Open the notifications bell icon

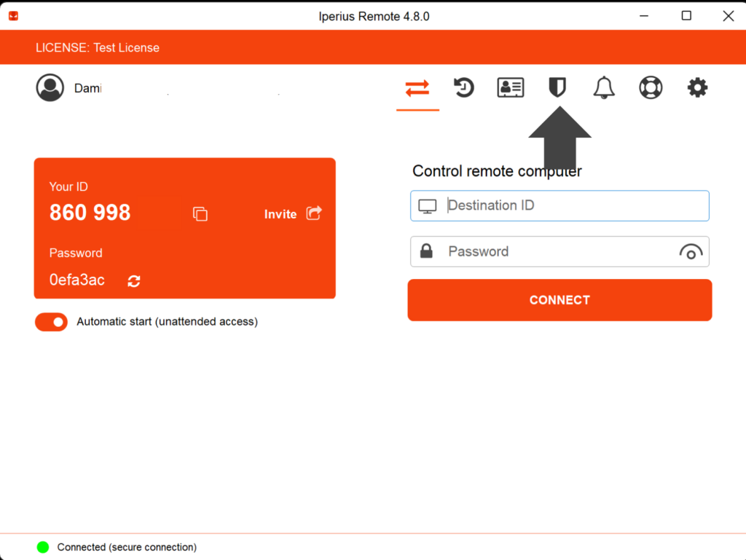pyautogui.click(x=604, y=87)
